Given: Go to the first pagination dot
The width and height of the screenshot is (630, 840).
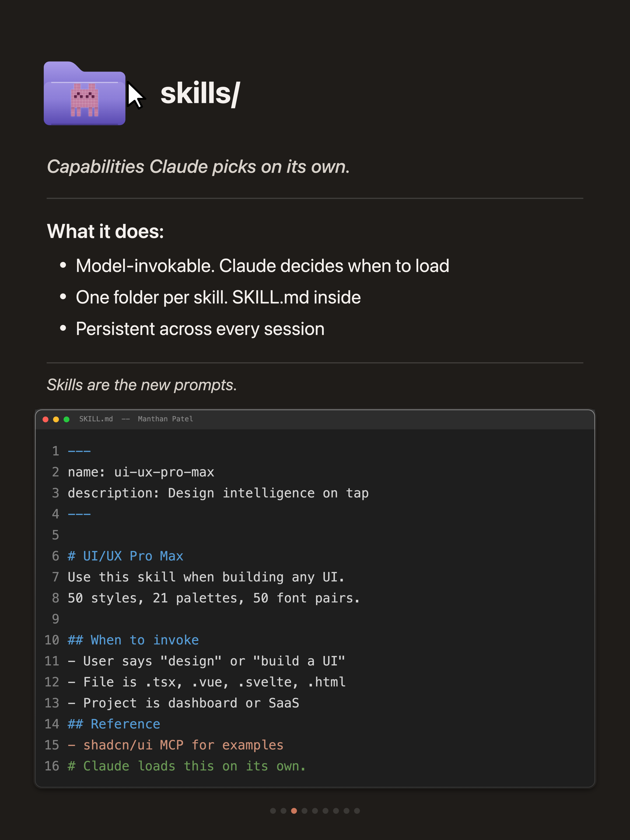Looking at the screenshot, I should pyautogui.click(x=273, y=811).
